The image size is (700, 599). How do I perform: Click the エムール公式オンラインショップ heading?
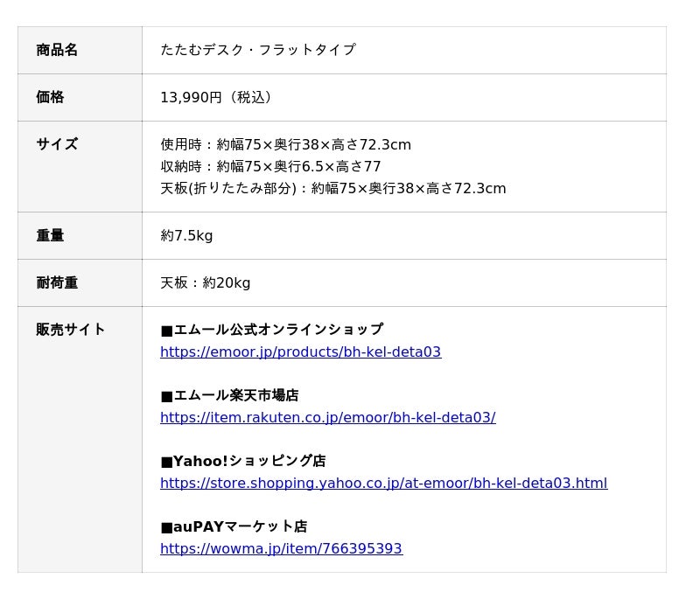click(271, 330)
